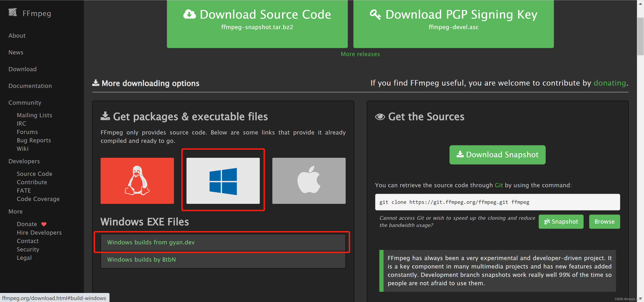Go to the News sidebar item

click(x=16, y=52)
